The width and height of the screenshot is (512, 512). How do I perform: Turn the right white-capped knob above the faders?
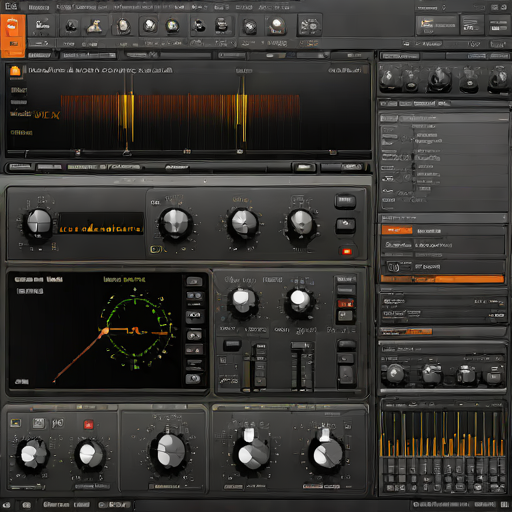pos(300,302)
